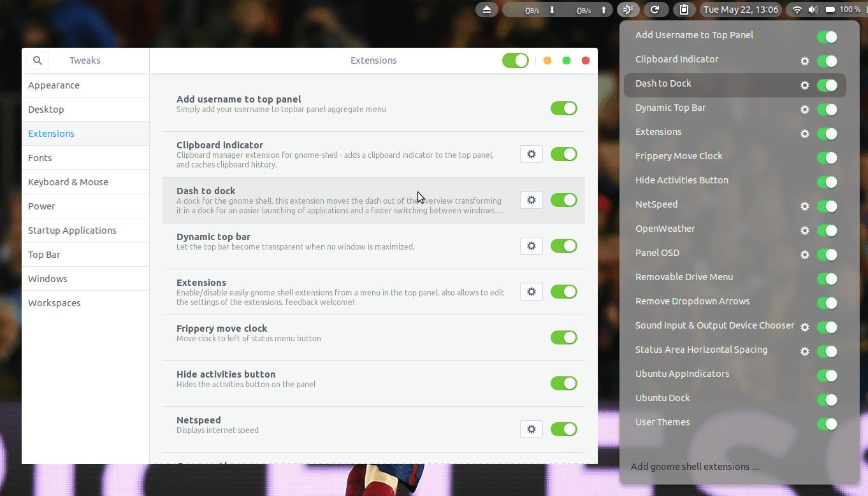Open Dash to dock settings gear in Tweaks

pos(532,200)
